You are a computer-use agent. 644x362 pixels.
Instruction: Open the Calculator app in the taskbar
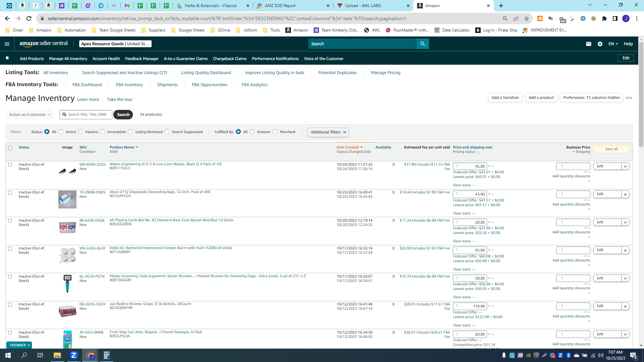(x=107, y=355)
